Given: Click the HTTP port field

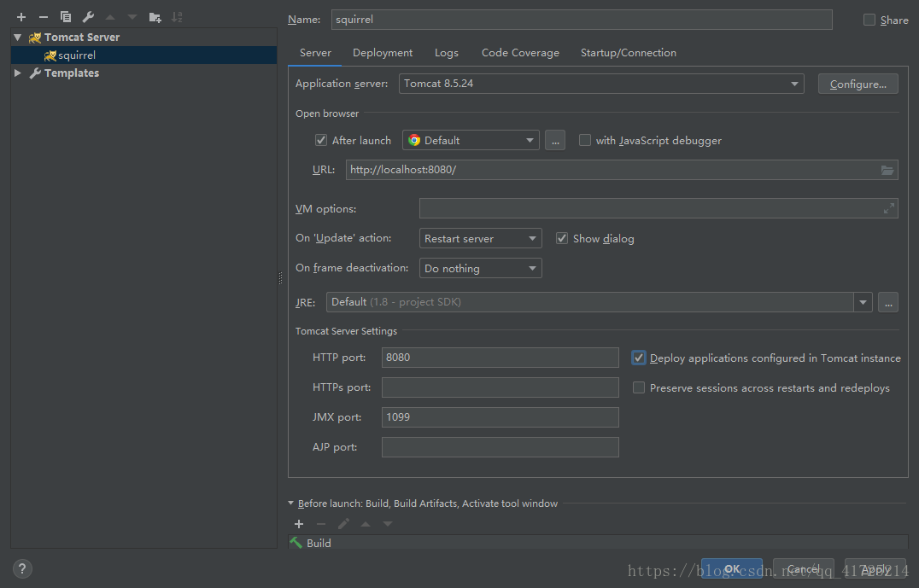Looking at the screenshot, I should (500, 358).
